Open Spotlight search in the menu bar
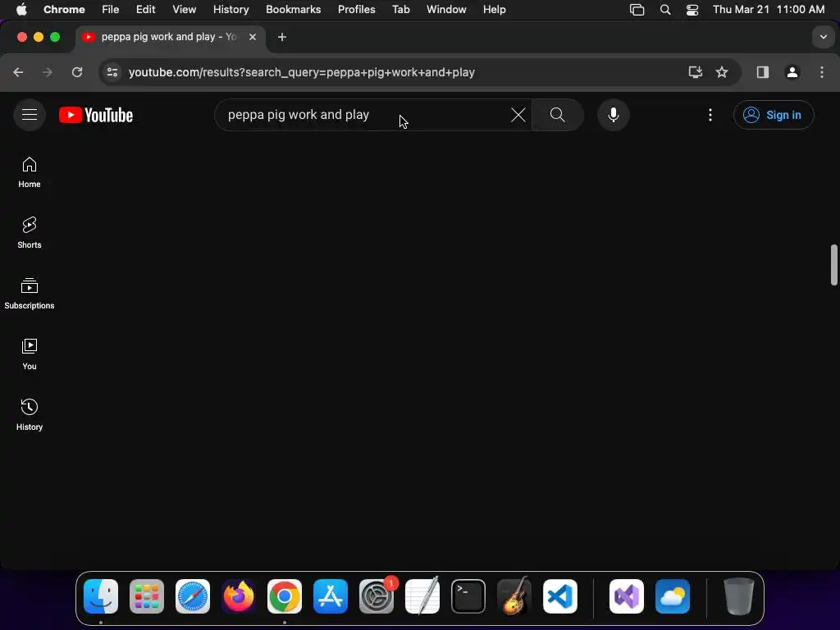840x630 pixels. tap(664, 10)
